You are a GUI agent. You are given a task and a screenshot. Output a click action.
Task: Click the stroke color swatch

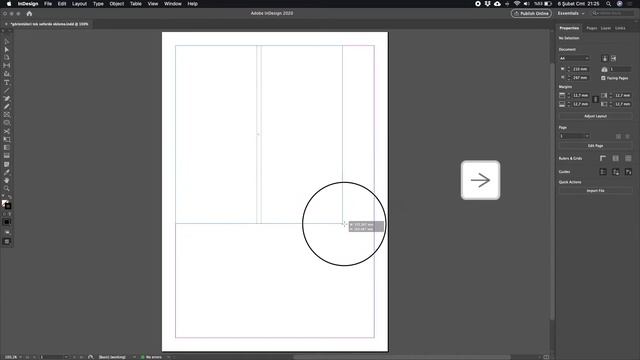tap(8, 207)
